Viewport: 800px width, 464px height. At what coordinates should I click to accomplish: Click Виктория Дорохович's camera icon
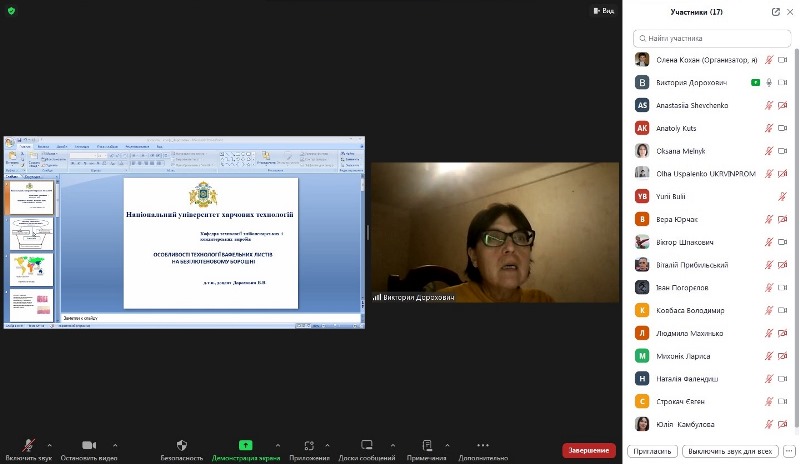point(782,82)
